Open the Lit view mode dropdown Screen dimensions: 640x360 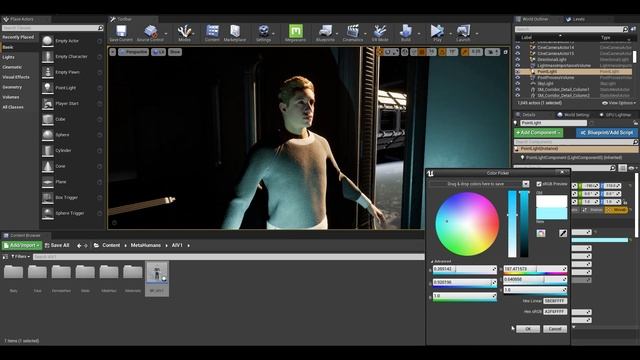click(158, 52)
